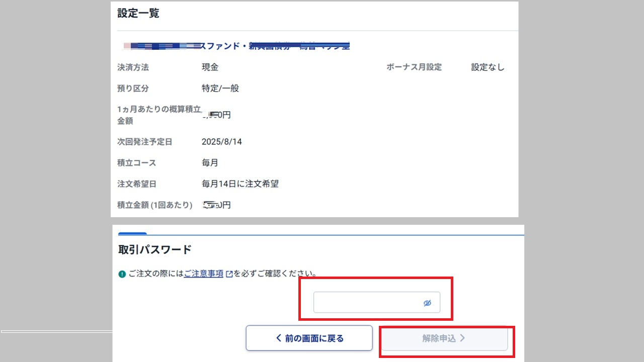Click the 決済方法 value 現金

click(210, 67)
